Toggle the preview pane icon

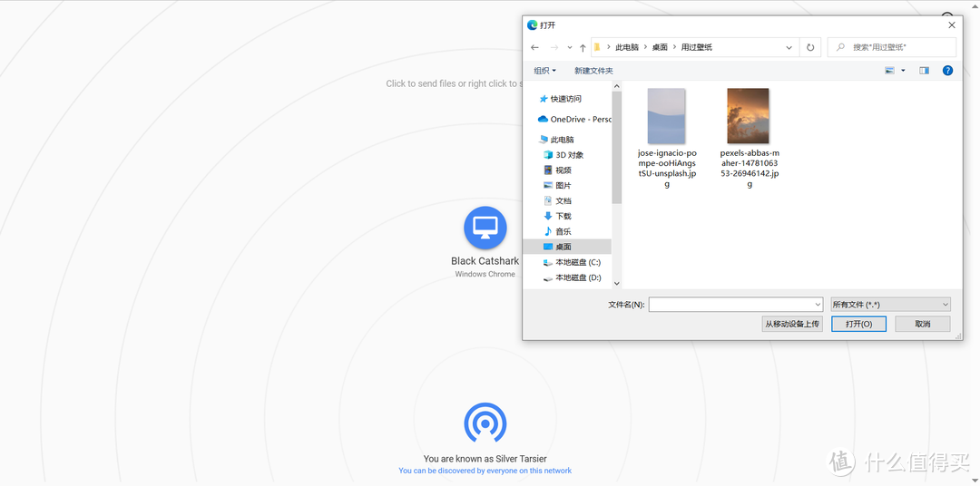924,71
